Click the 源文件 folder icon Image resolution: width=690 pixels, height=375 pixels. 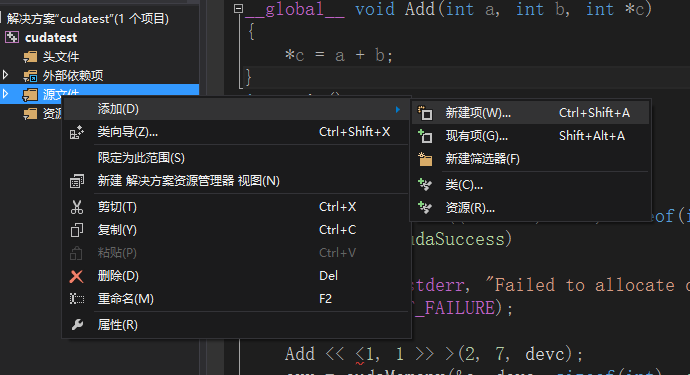click(x=30, y=94)
